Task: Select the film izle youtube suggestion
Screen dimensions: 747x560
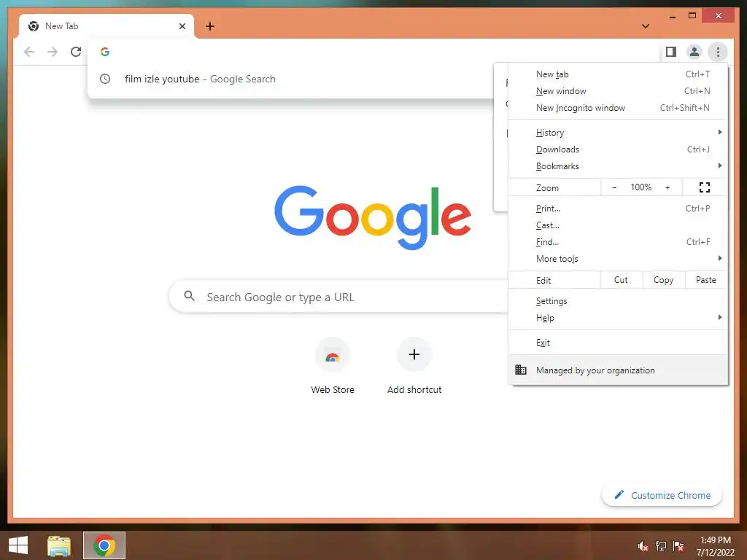Action: (x=290, y=79)
